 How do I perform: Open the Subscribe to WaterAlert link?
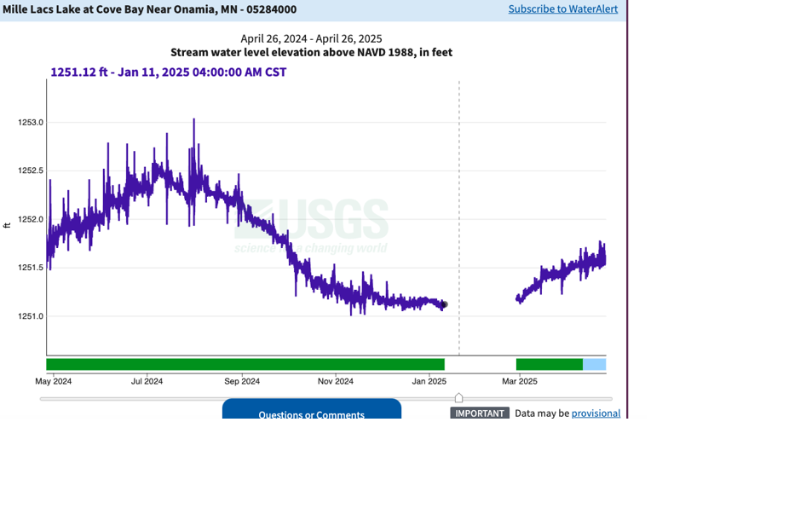[562, 9]
